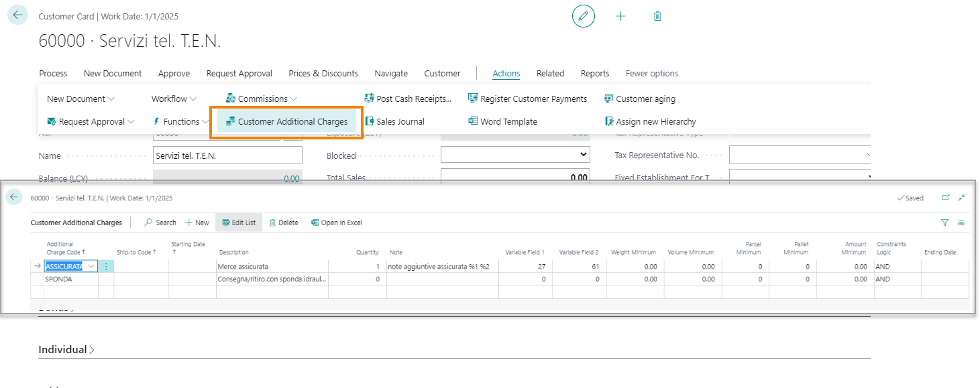Go back using the top-left arrow

coord(17,15)
